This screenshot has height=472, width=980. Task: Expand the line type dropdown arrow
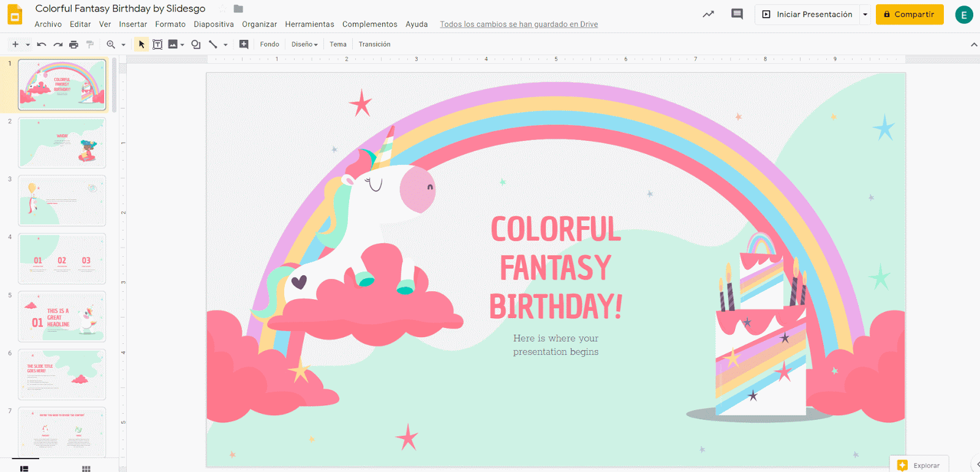(x=225, y=45)
